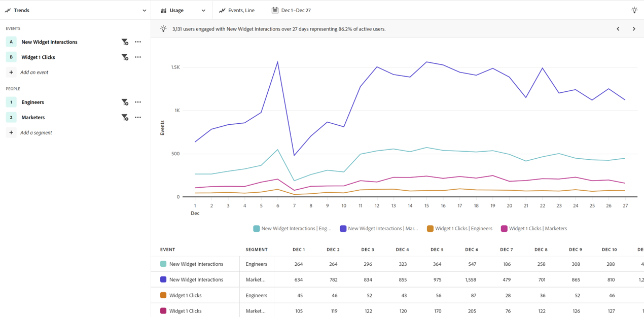Click Add an event
The height and width of the screenshot is (317, 644).
pyautogui.click(x=34, y=73)
